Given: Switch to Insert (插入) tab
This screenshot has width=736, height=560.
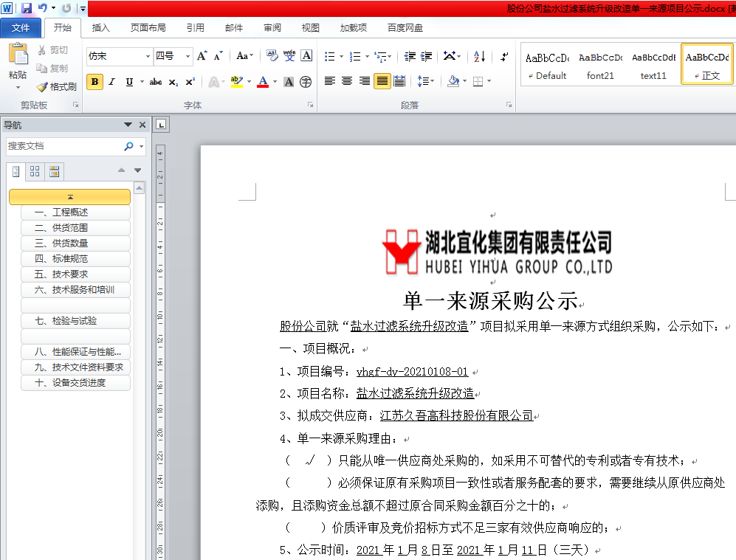Looking at the screenshot, I should (101, 28).
